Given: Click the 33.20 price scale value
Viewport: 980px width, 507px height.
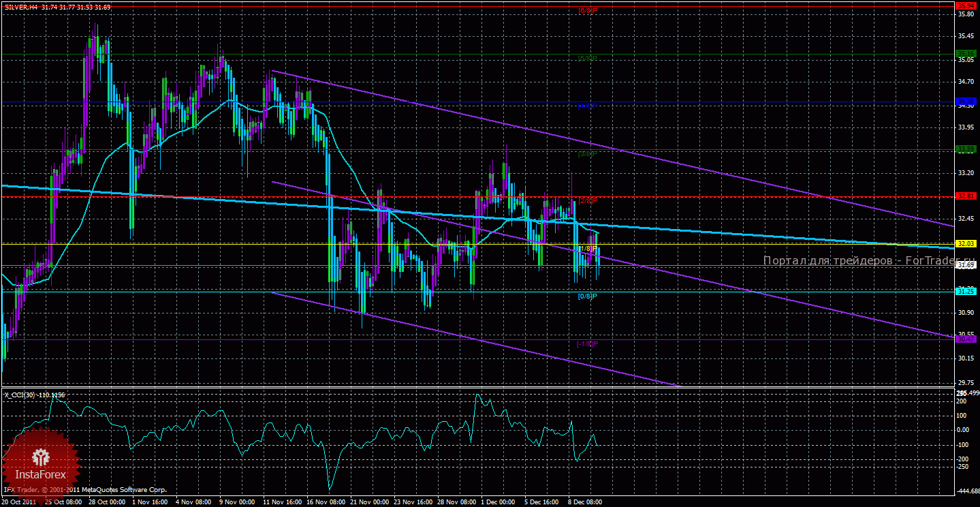Looking at the screenshot, I should 966,173.
